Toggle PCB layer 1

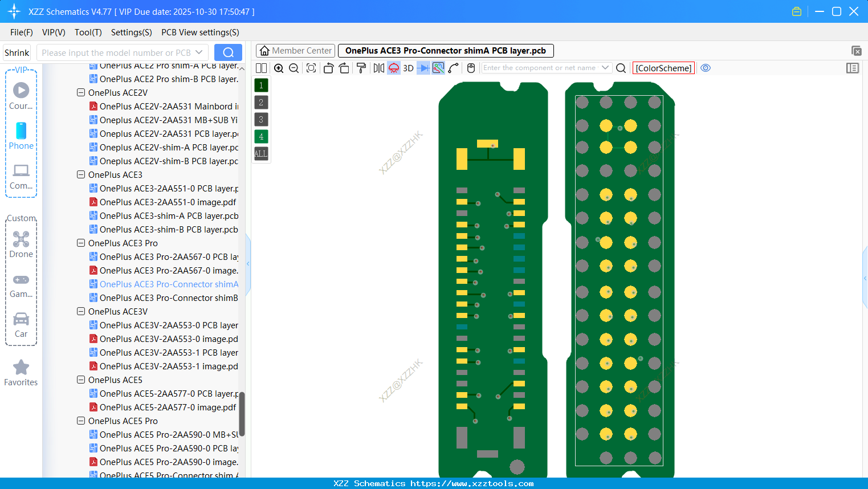261,85
